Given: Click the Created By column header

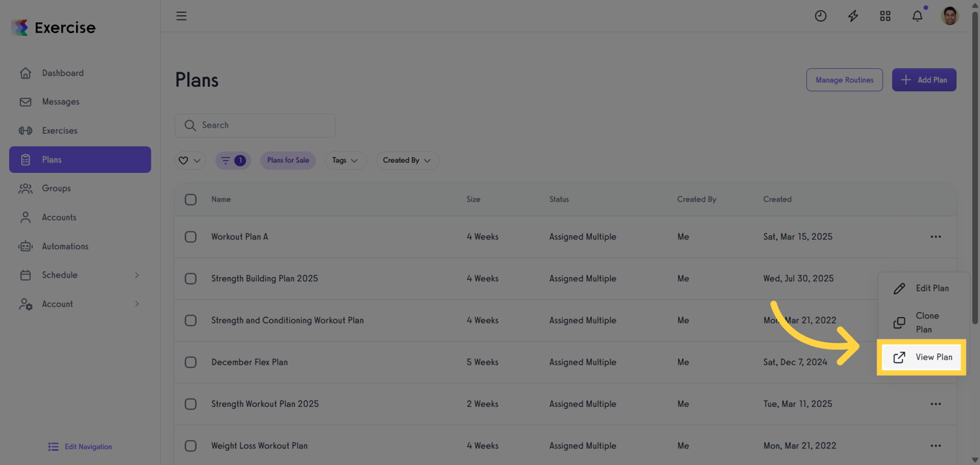Looking at the screenshot, I should (697, 199).
